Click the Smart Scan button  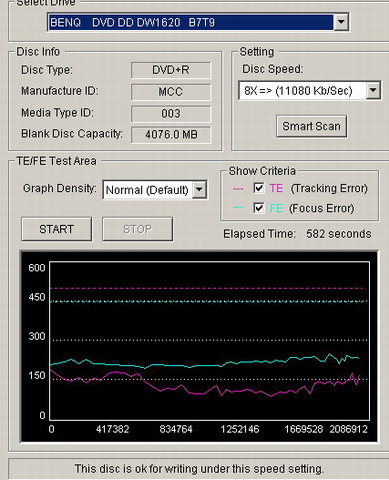point(311,126)
